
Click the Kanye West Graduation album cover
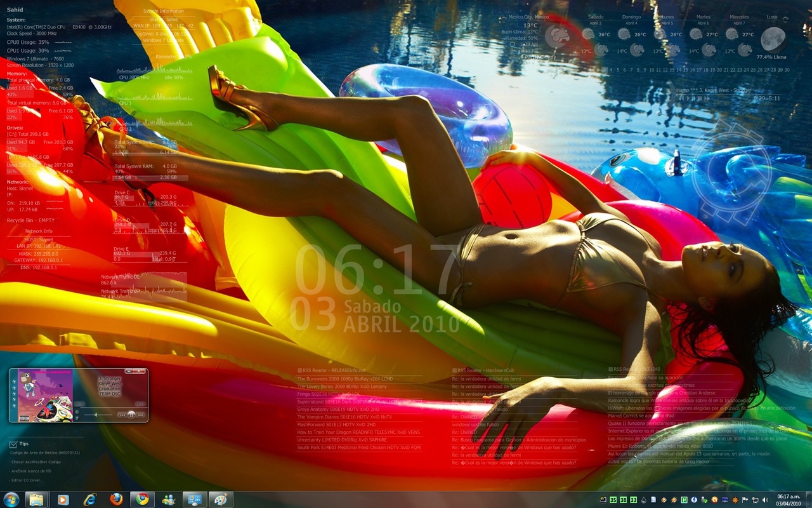44,395
